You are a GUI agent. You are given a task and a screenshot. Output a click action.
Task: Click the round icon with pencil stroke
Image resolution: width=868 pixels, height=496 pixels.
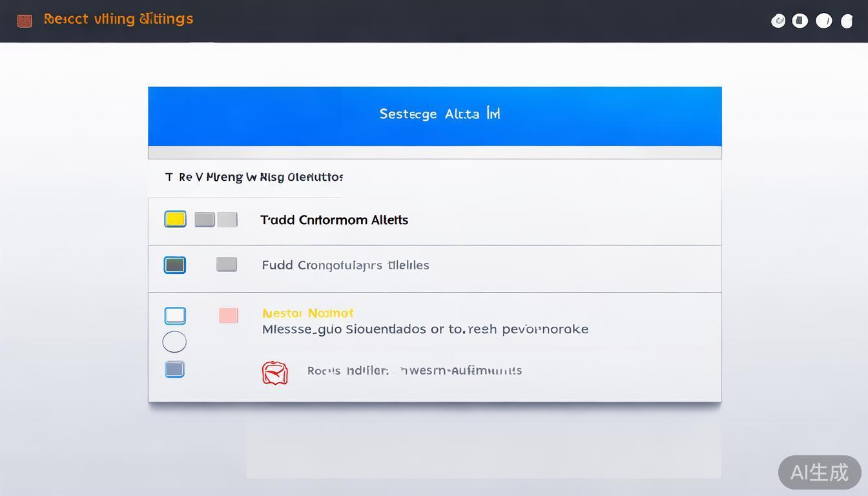(x=824, y=21)
